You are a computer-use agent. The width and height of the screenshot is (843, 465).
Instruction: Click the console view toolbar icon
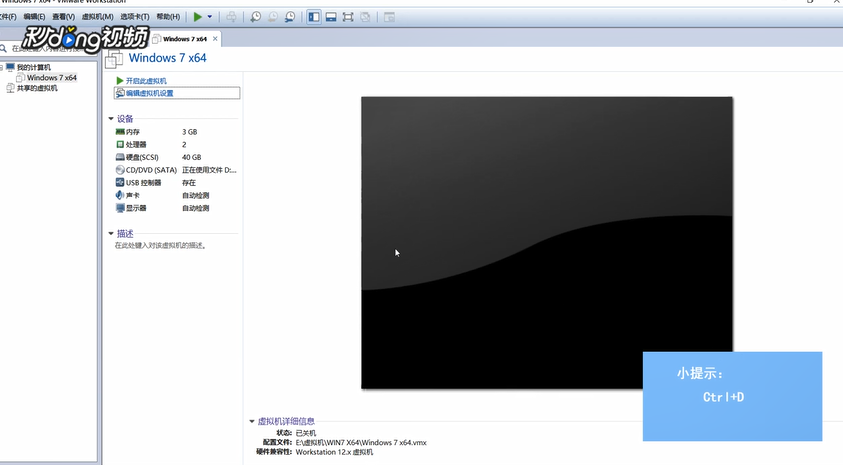pyautogui.click(x=389, y=17)
